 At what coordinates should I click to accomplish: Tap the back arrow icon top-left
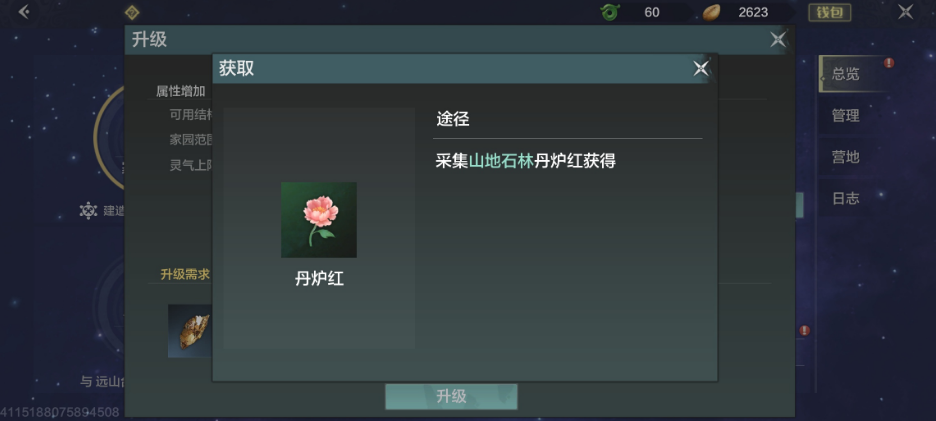tap(24, 11)
